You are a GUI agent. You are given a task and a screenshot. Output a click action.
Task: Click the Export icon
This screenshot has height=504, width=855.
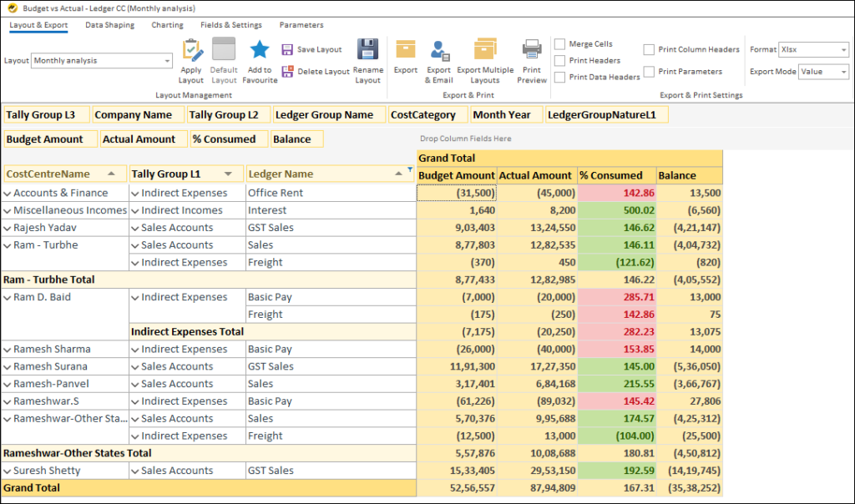click(406, 50)
